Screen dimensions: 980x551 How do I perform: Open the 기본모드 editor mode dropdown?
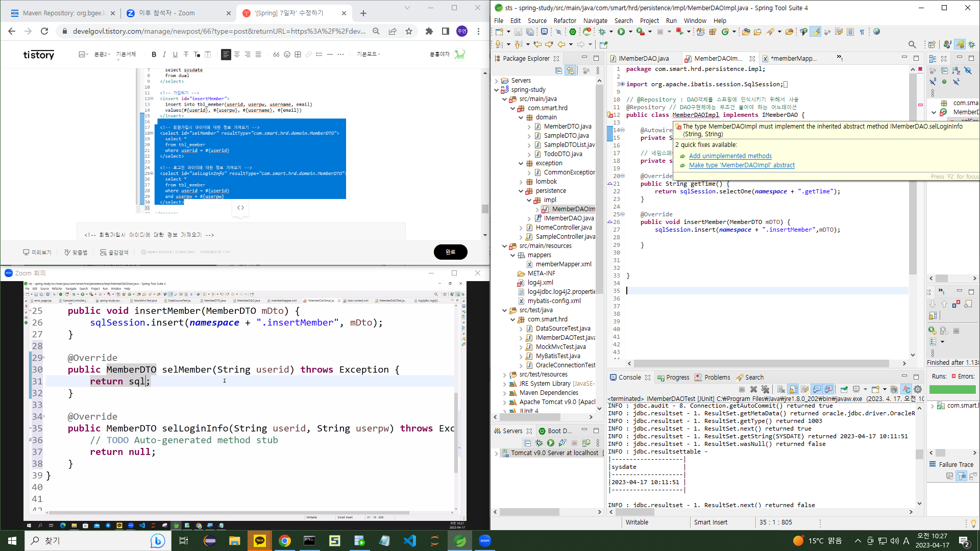pos(368,54)
